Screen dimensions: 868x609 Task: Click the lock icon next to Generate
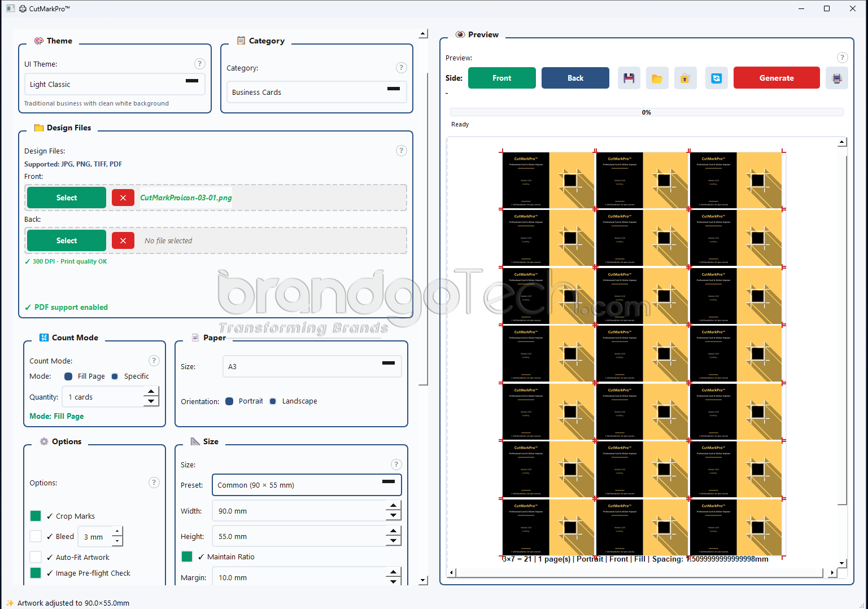tap(685, 78)
